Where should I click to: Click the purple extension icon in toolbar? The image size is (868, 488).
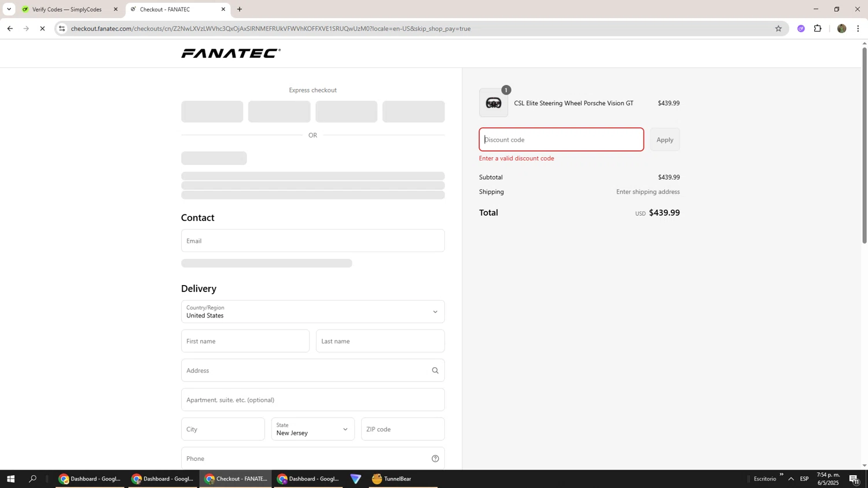tap(801, 28)
